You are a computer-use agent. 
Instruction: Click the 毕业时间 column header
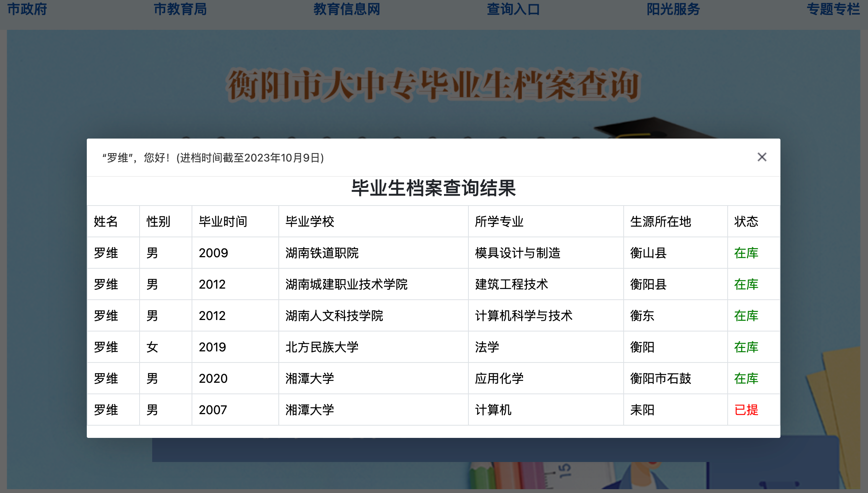(223, 222)
